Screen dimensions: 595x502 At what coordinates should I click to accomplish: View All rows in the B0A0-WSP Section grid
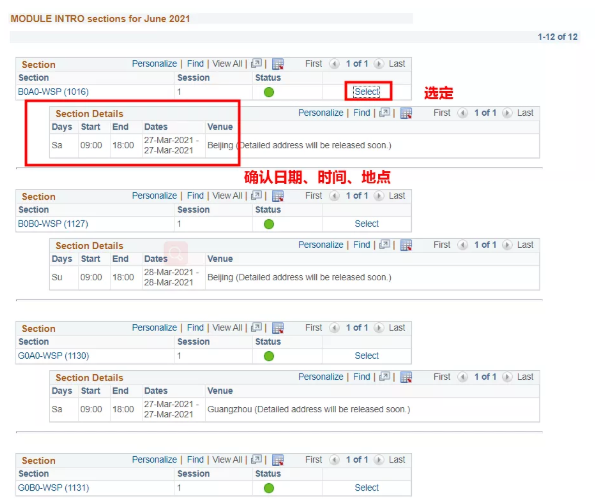pos(227,64)
